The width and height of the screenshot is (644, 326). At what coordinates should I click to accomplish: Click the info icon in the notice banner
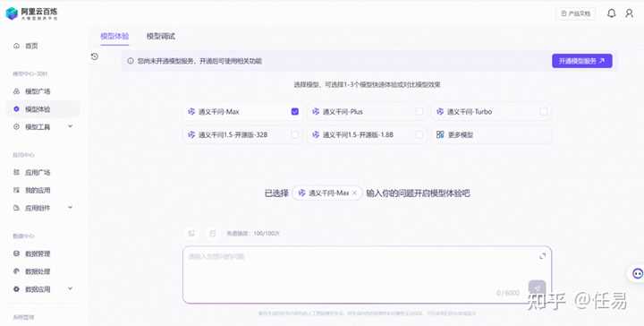tap(131, 61)
